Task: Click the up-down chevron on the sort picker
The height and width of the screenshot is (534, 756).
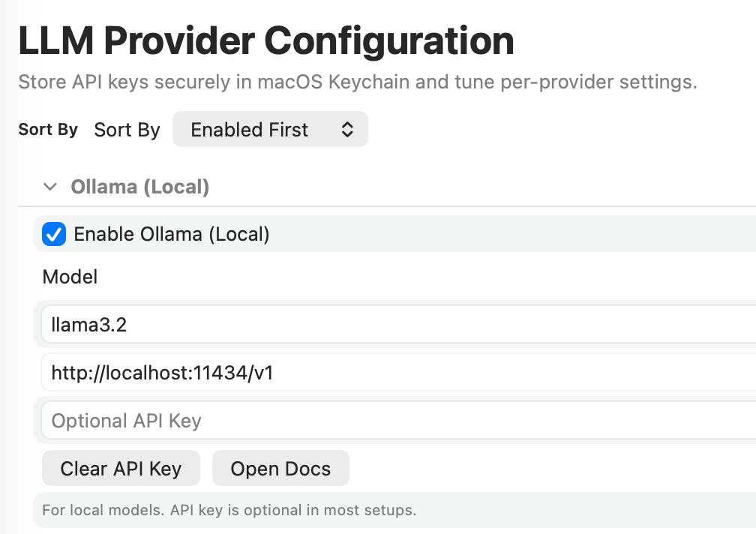Action: (x=346, y=129)
